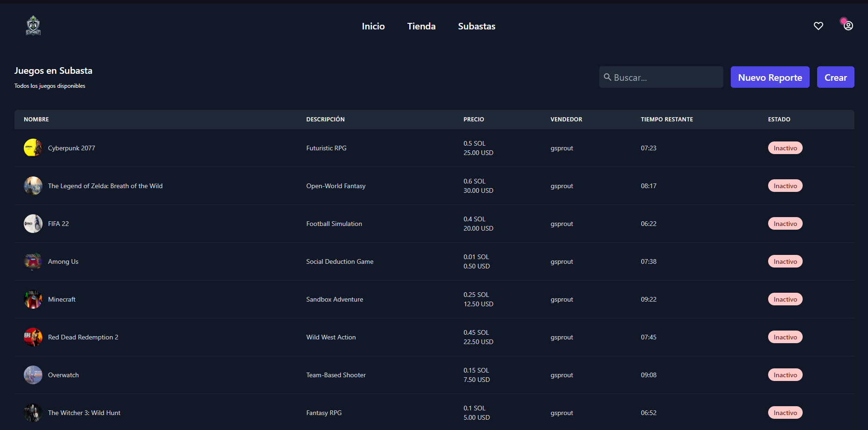Open the favorites heart icon
The width and height of the screenshot is (868, 430).
819,26
